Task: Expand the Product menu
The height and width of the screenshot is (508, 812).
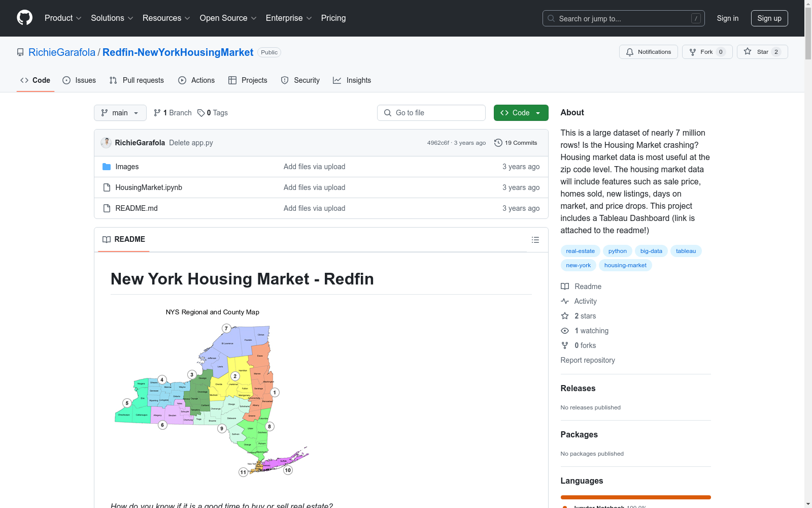Action: (x=63, y=18)
